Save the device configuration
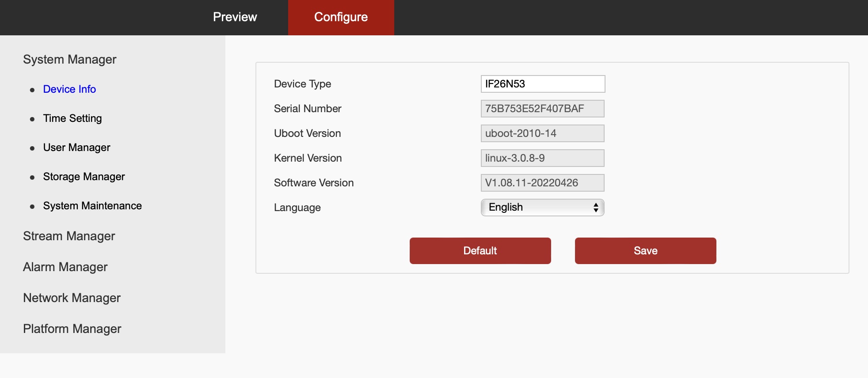868x378 pixels. pos(645,251)
